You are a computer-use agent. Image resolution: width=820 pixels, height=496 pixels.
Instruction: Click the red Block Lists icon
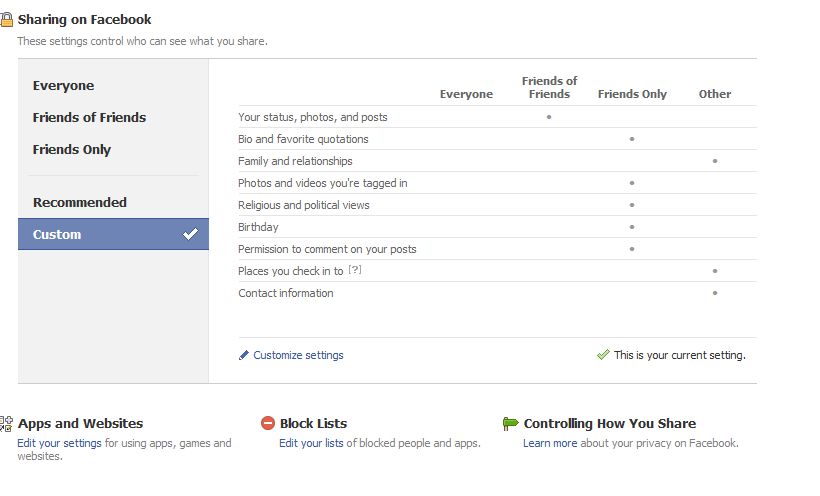click(268, 423)
